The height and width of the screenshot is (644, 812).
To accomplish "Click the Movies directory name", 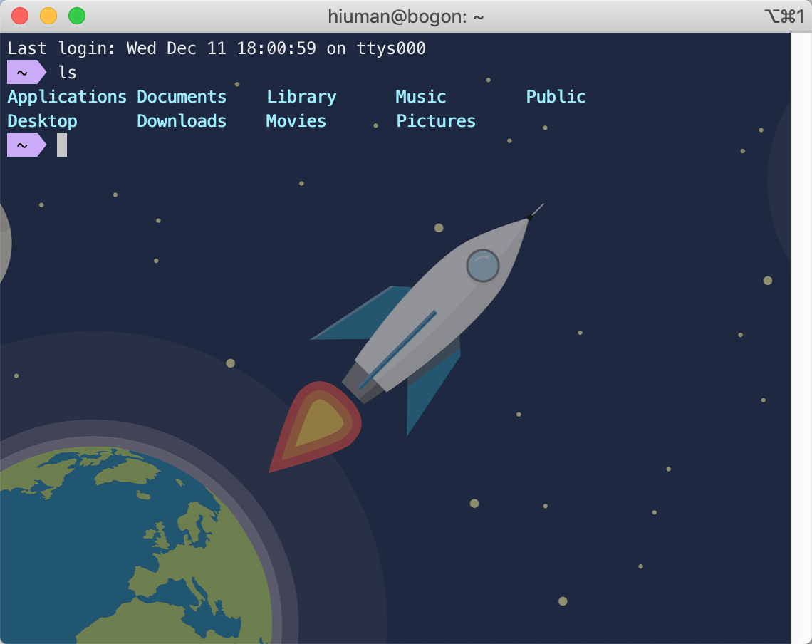I will tap(296, 121).
